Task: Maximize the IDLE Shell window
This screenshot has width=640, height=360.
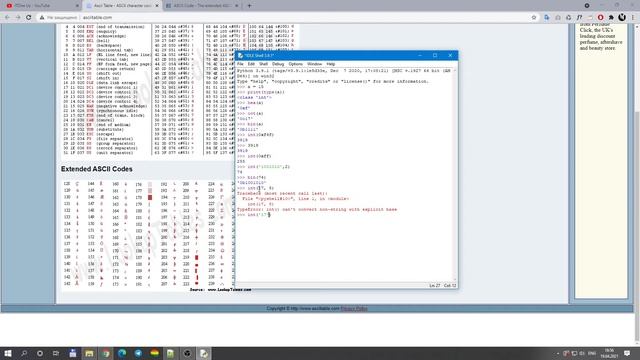Action: coord(435,56)
